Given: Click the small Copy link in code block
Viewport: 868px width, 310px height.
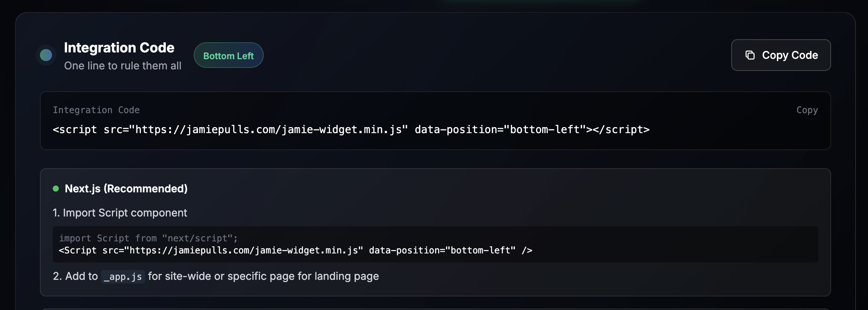Looking at the screenshot, I should click(807, 110).
